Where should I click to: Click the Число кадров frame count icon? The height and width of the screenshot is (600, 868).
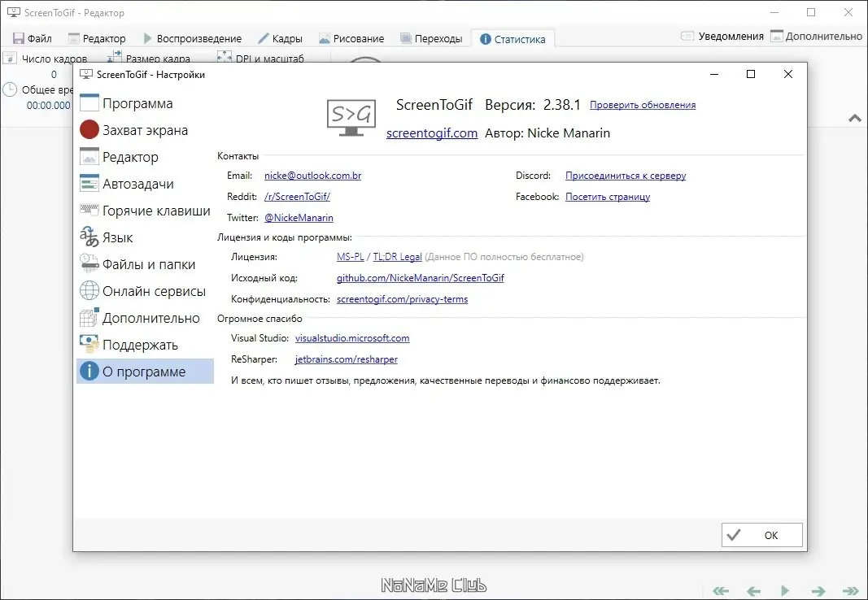pos(10,58)
